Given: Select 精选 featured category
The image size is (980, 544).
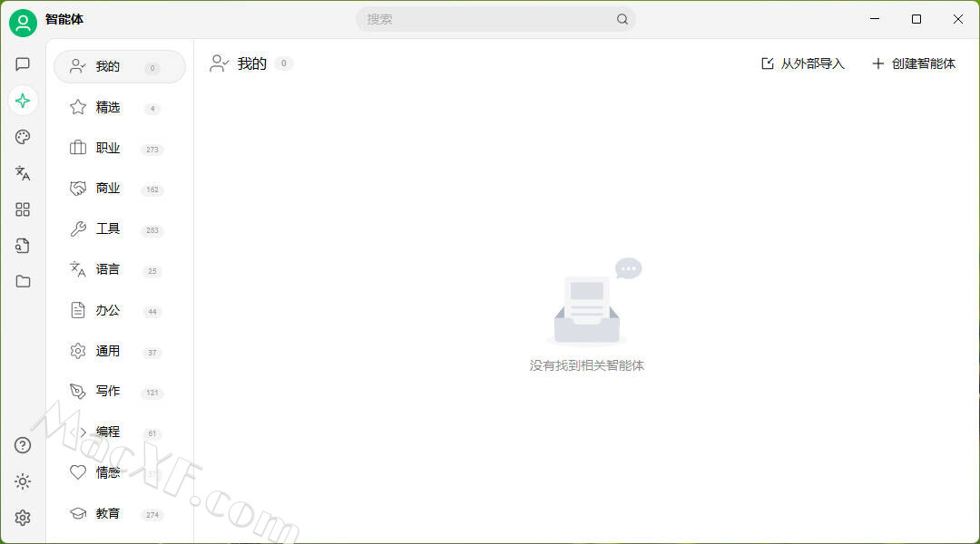Looking at the screenshot, I should [x=120, y=107].
